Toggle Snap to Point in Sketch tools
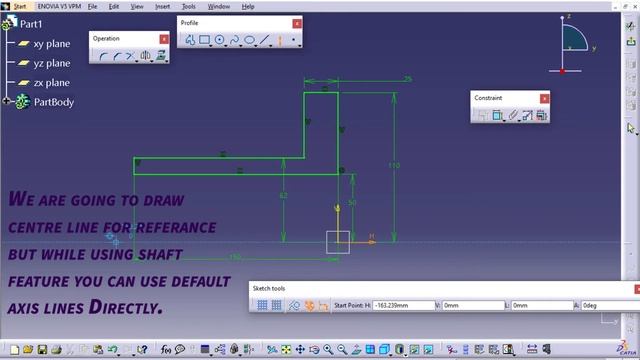 277,305
